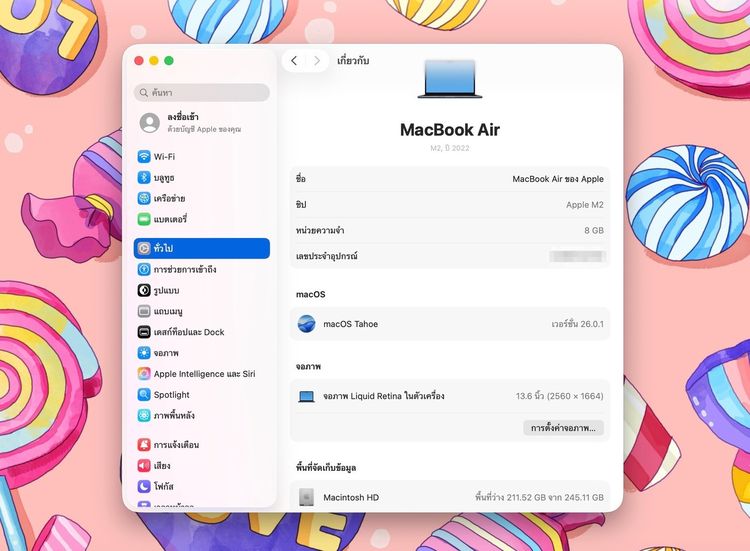This screenshot has height=551, width=750.
Task: Open the Spotlight sidebar icon
Action: tap(144, 394)
